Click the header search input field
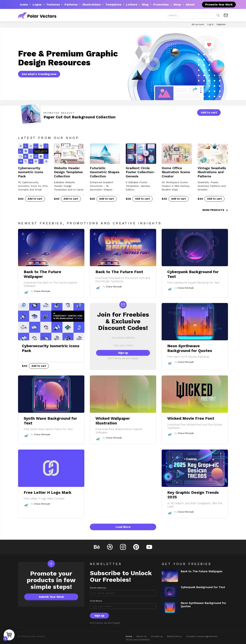The height and width of the screenshot is (644, 246). (x=192, y=15)
